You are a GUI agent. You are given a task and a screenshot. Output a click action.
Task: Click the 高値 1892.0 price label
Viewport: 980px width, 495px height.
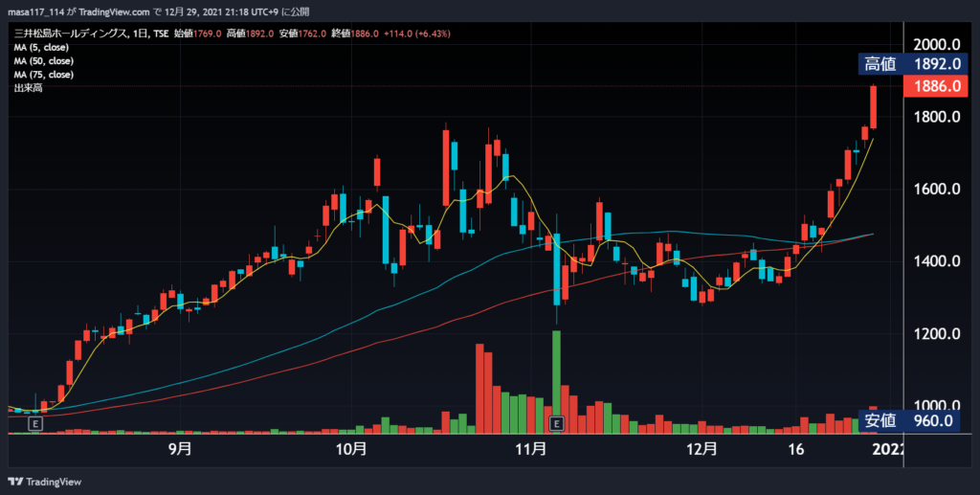point(912,64)
